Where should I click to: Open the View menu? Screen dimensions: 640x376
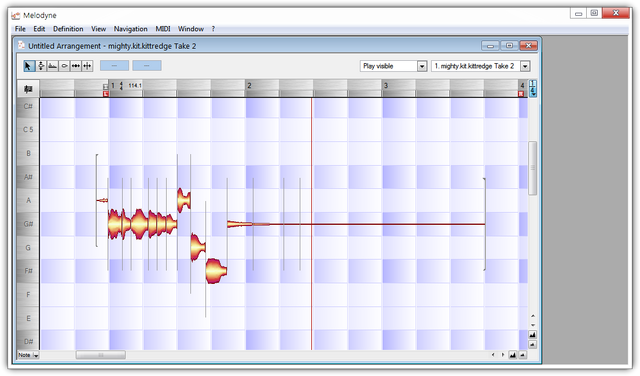pyautogui.click(x=98, y=29)
